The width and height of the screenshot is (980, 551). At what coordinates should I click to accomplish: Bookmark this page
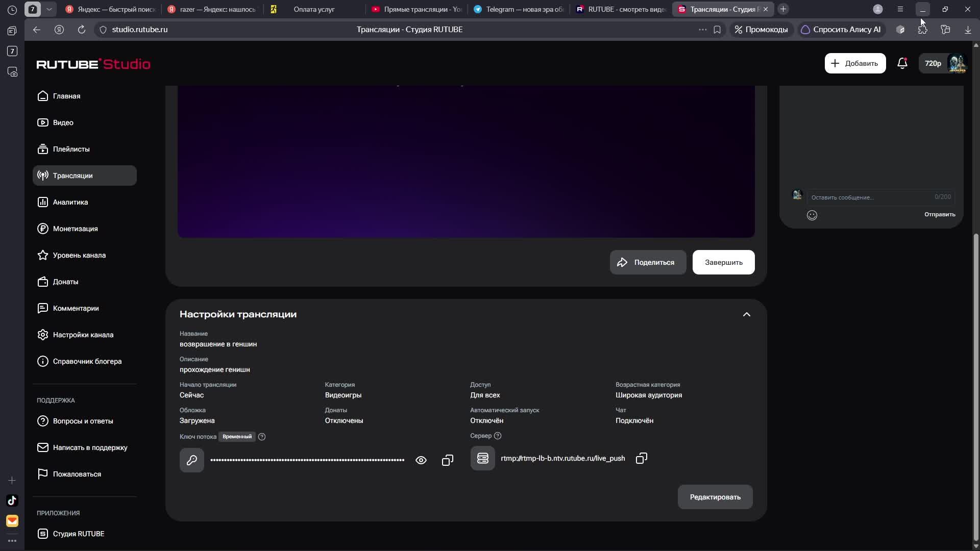click(x=717, y=30)
